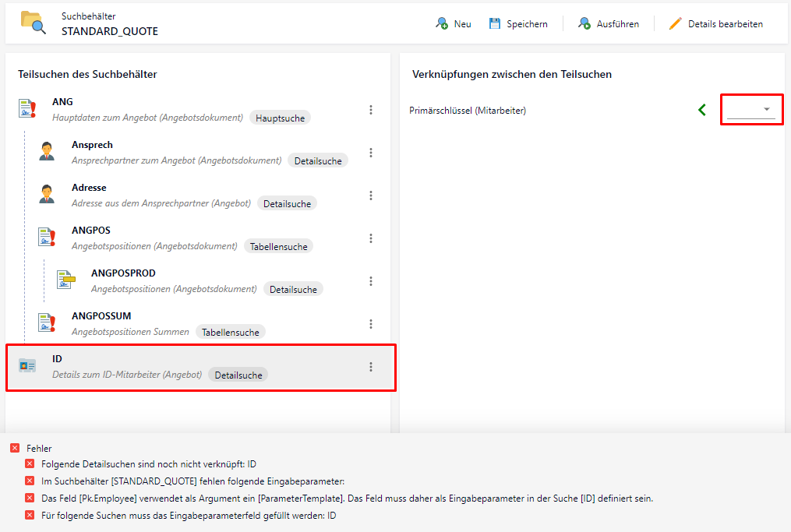Click the ANG document icon

coord(27,108)
